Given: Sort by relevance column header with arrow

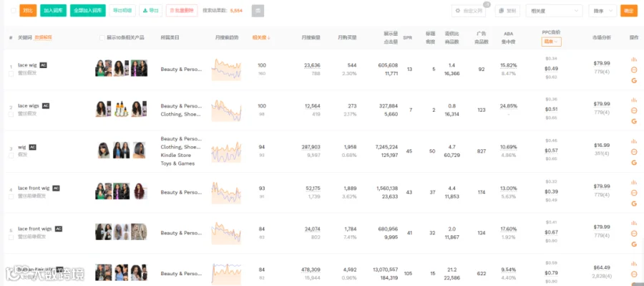Looking at the screenshot, I should [261, 37].
